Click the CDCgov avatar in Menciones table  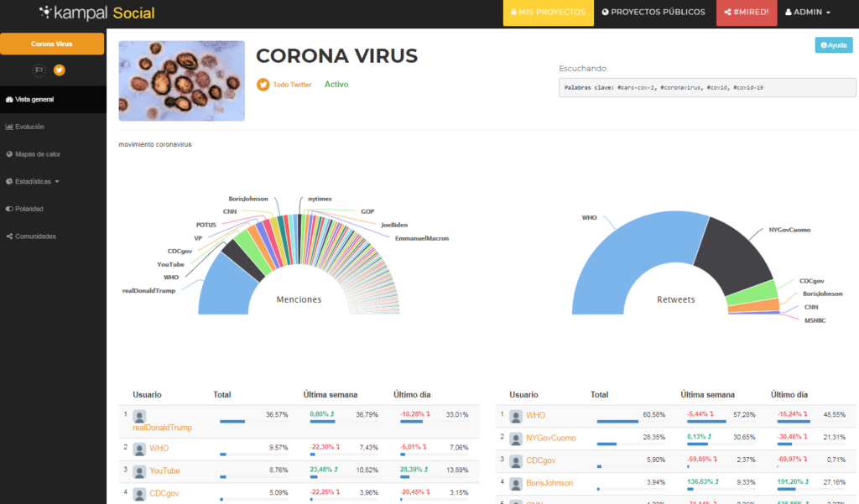[x=139, y=494]
